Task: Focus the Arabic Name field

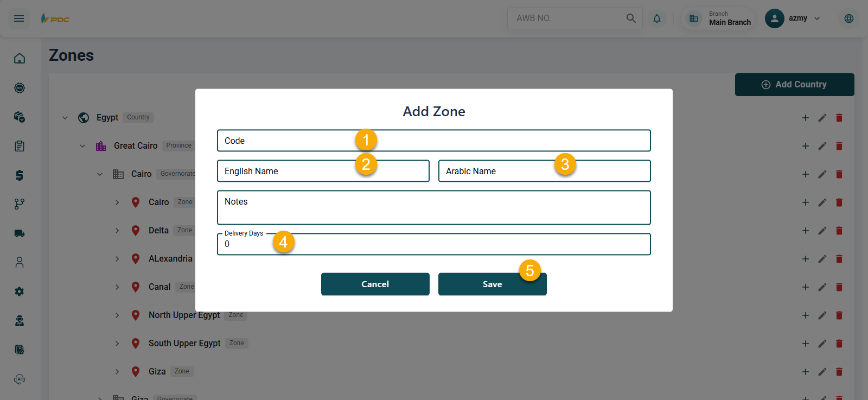Action: tap(545, 171)
